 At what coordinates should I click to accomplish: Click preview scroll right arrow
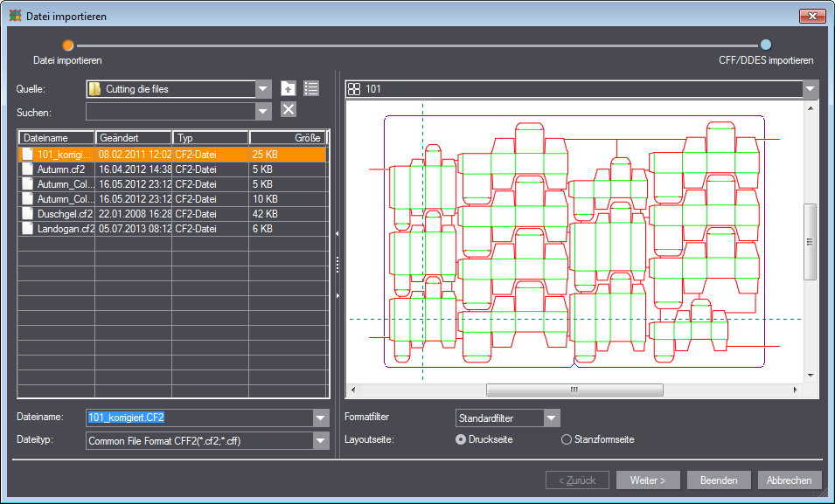point(796,390)
